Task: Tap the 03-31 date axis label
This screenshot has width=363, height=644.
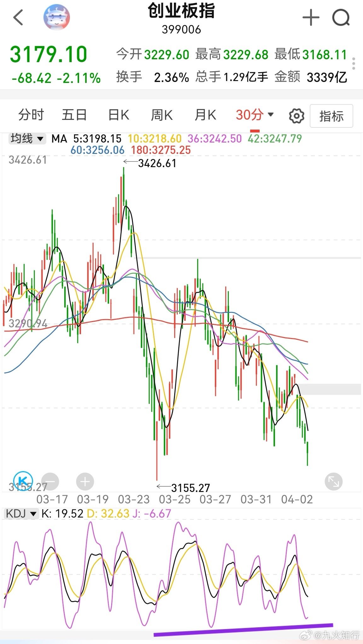Action: pyautogui.click(x=256, y=500)
